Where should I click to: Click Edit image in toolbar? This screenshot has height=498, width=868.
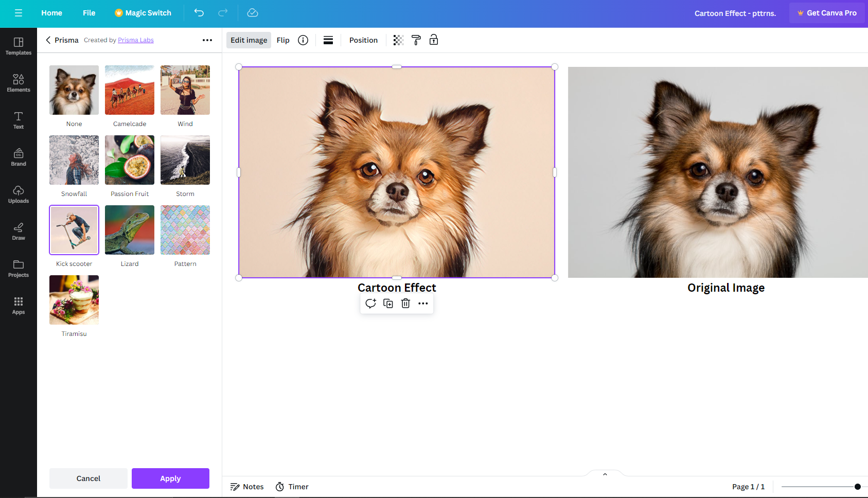point(249,40)
